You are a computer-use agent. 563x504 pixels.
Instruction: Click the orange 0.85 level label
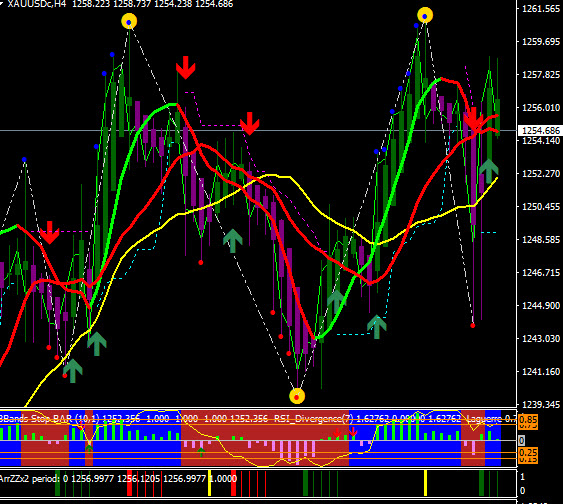point(528,419)
